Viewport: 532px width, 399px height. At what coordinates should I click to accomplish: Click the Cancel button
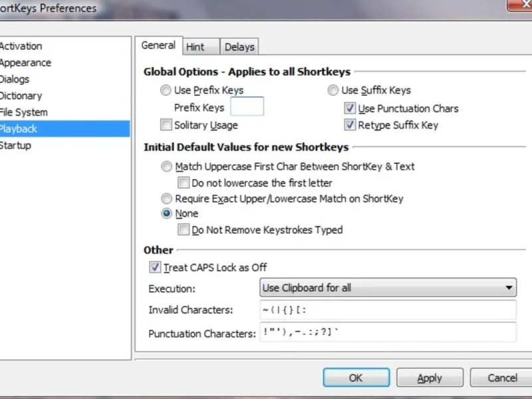(x=501, y=378)
